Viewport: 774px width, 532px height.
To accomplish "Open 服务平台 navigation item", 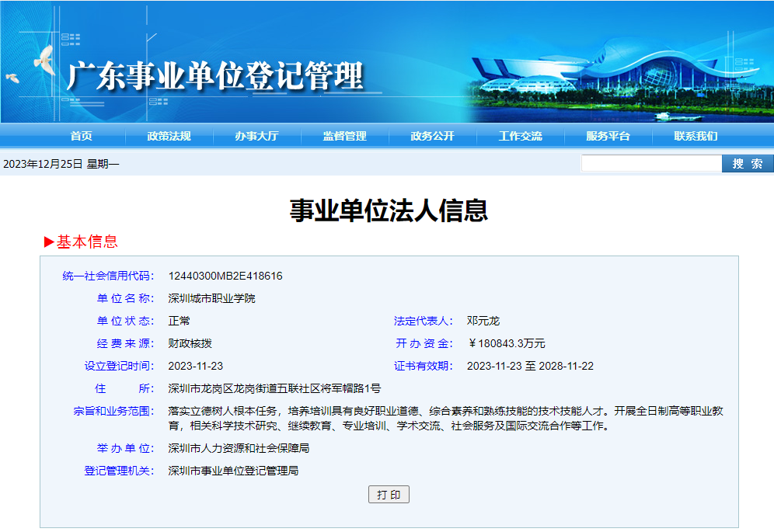I will (x=608, y=136).
